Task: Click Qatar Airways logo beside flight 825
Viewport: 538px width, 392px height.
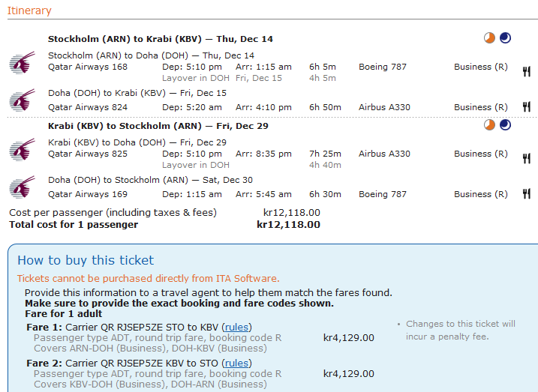Action: [x=23, y=149]
